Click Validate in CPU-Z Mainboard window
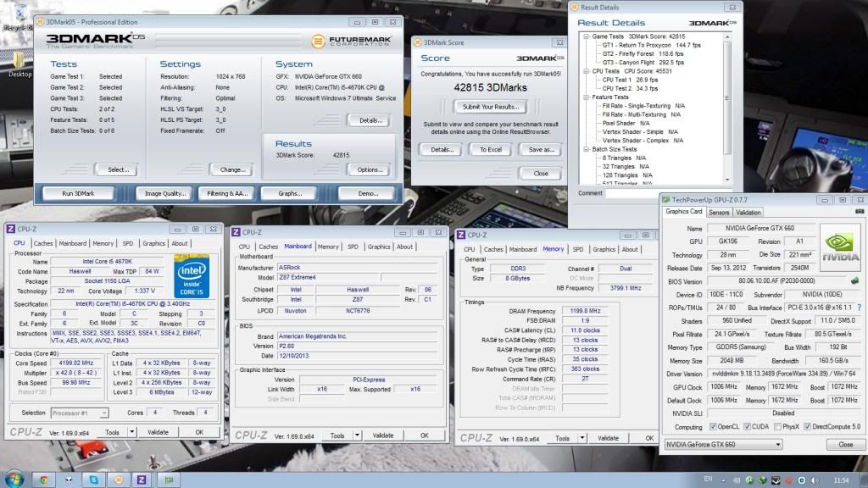 click(x=382, y=435)
